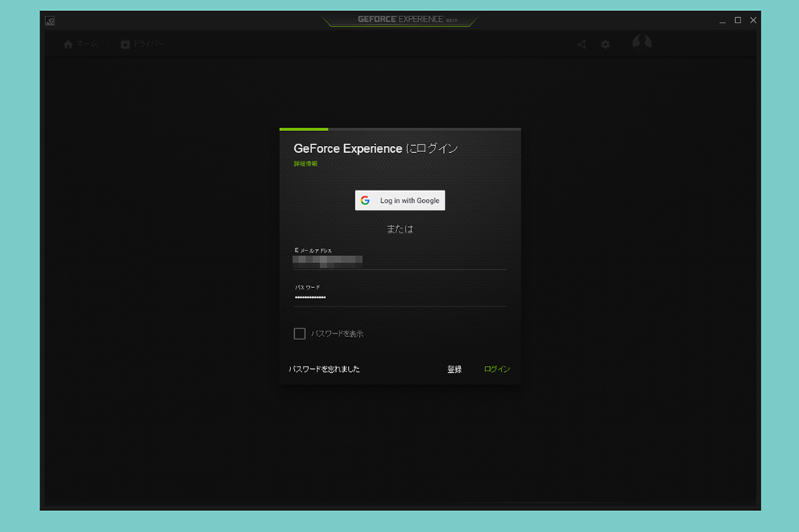799x532 pixels.
Task: Open the ドライバー drivers tab
Action: click(x=143, y=44)
